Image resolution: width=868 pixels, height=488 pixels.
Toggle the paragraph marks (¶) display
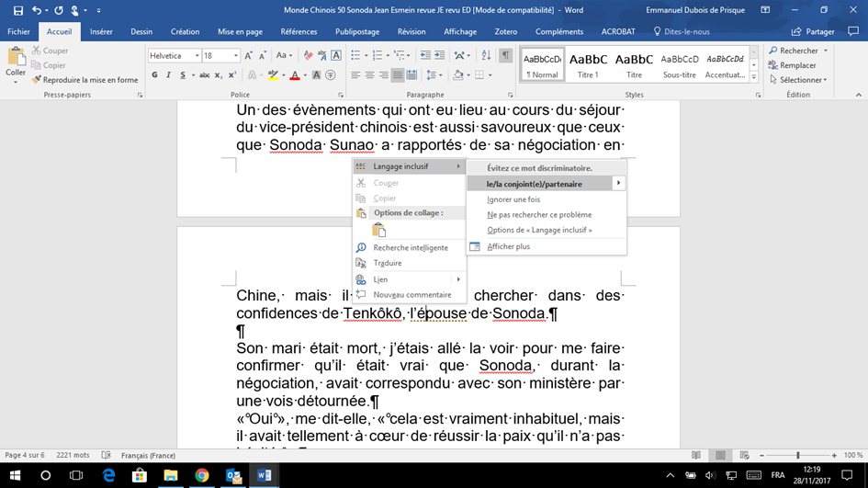pyautogui.click(x=505, y=56)
